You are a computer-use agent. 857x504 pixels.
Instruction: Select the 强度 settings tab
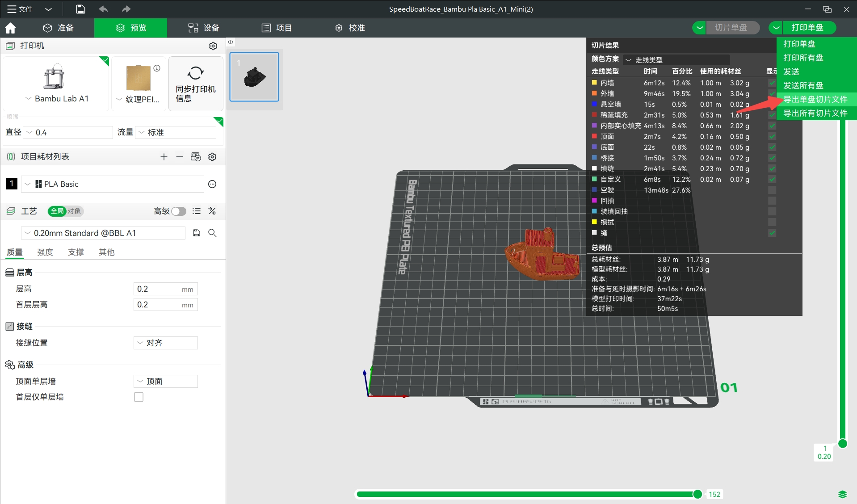pyautogui.click(x=45, y=252)
